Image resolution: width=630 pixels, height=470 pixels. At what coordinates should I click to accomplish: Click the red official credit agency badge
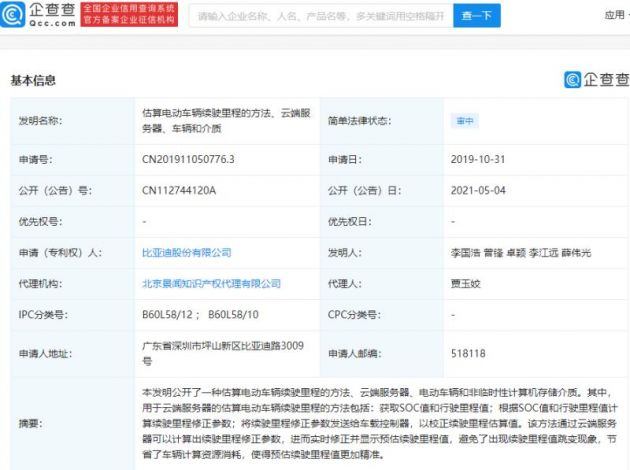[x=129, y=14]
